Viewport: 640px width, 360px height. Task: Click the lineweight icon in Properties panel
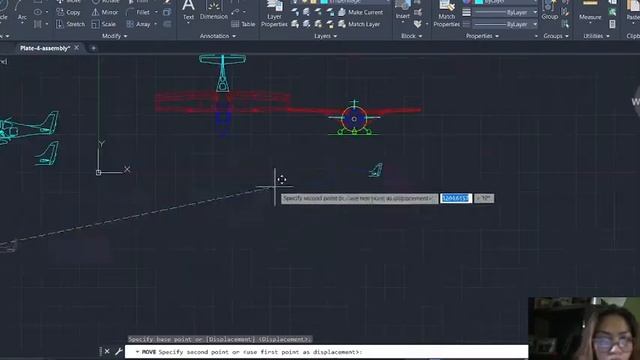(467, 12)
